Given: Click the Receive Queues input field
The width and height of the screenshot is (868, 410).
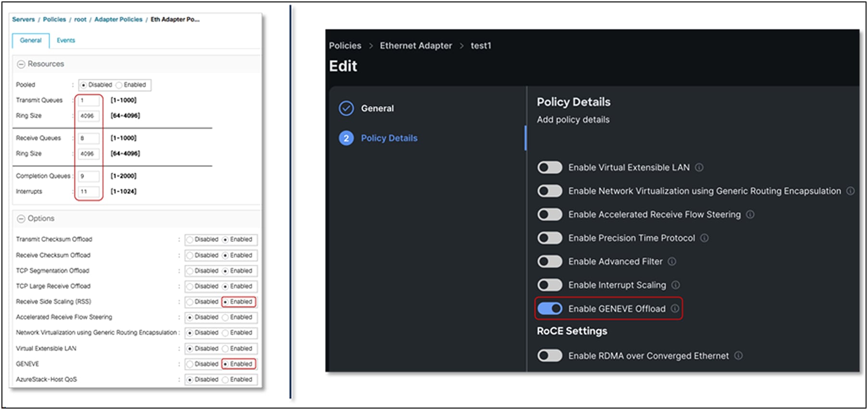Looking at the screenshot, I should tap(89, 138).
